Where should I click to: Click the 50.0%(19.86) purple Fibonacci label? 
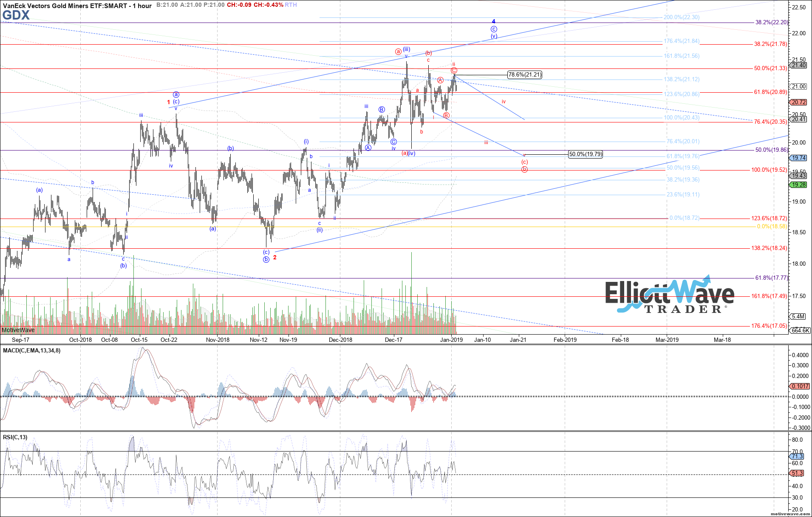[772, 150]
